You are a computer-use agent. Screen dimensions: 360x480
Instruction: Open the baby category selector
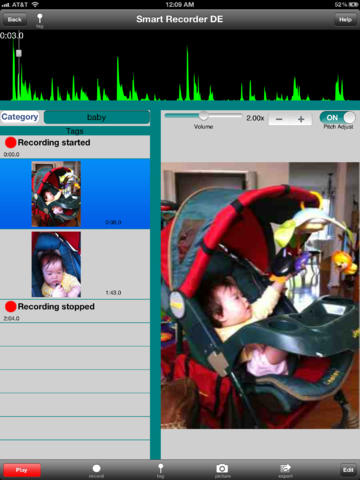[97, 117]
